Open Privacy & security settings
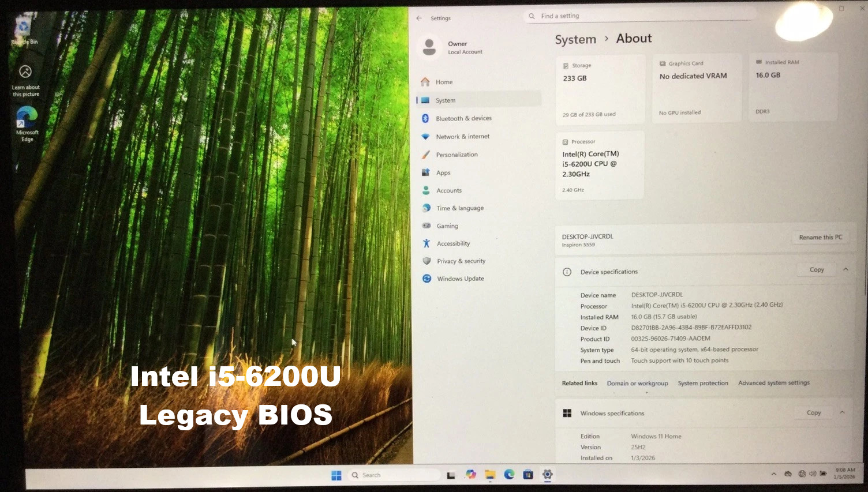This screenshot has height=492, width=868. (x=478, y=261)
